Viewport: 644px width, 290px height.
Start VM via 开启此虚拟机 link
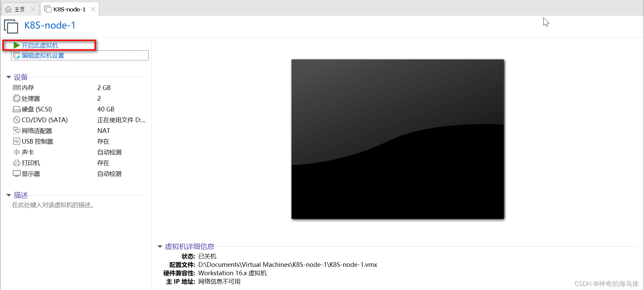point(40,45)
